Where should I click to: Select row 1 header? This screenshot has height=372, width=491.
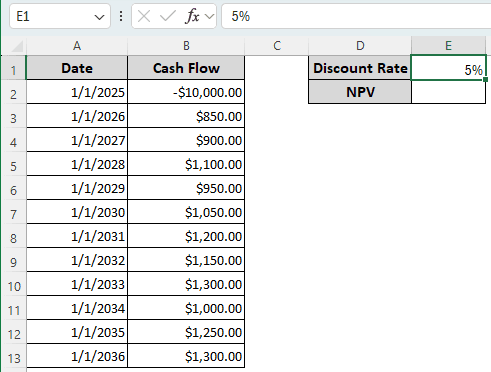pos(13,68)
